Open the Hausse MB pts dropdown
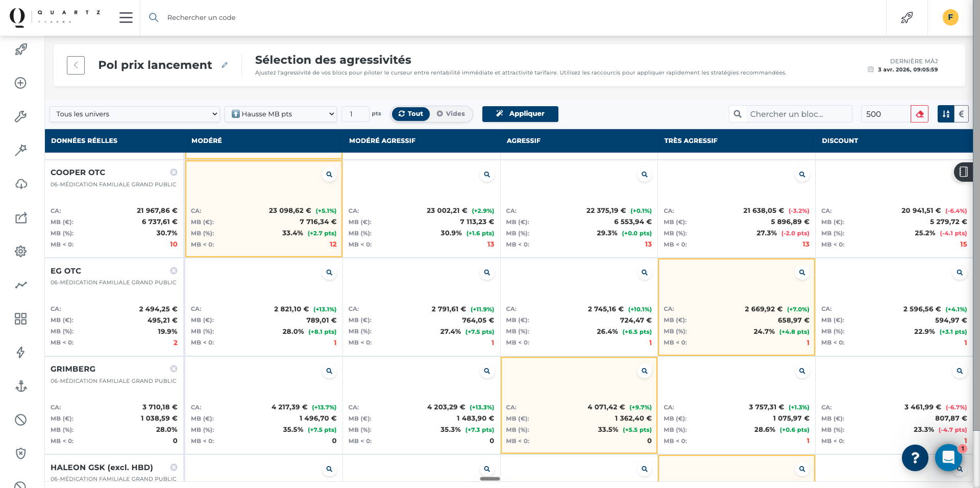 281,114
